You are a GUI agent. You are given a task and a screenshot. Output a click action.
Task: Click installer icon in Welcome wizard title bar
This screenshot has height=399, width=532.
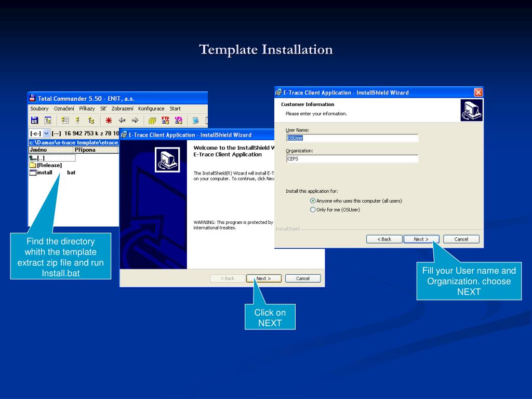click(x=124, y=135)
